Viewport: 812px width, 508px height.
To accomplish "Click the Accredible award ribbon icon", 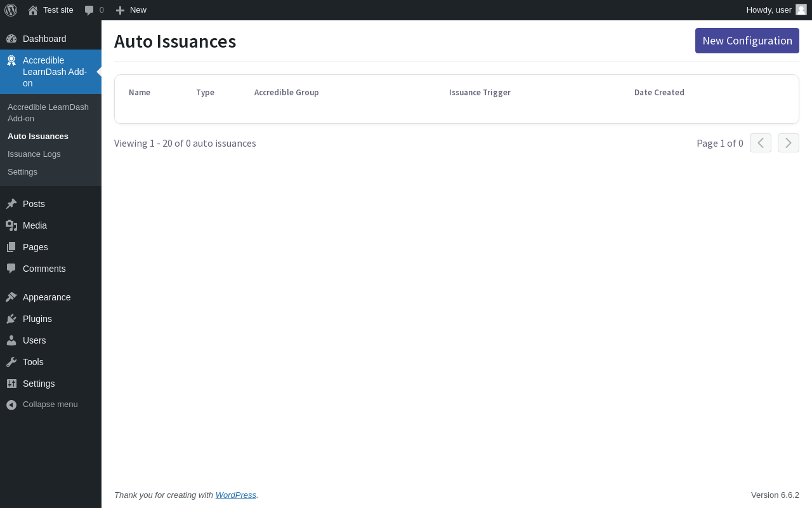I will [x=11, y=61].
